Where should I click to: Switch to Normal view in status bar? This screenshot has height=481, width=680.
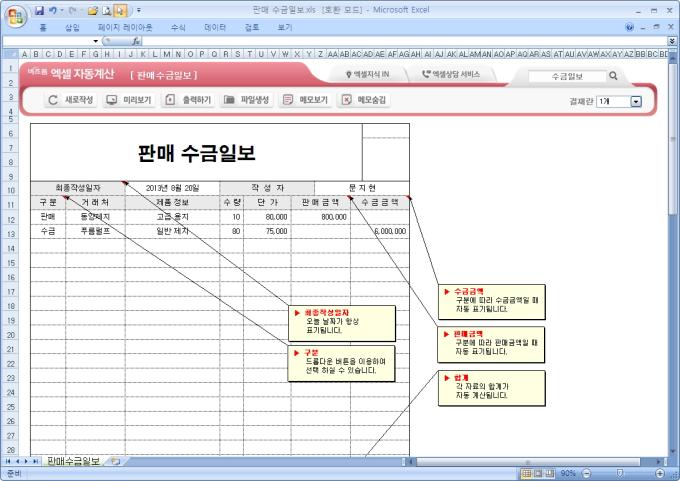526,473
